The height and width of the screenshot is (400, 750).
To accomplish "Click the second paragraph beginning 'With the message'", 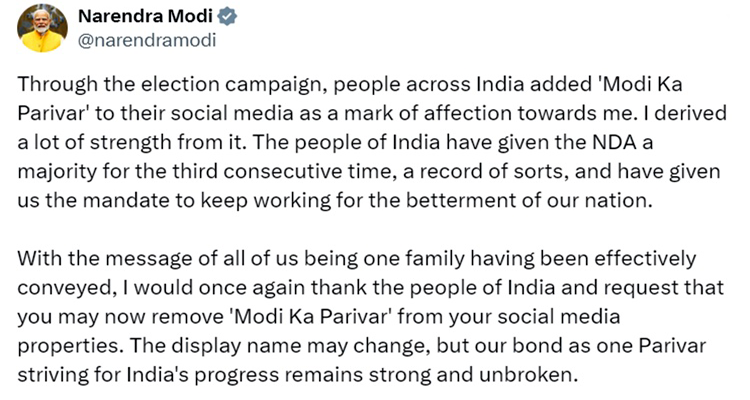I will pyautogui.click(x=371, y=317).
